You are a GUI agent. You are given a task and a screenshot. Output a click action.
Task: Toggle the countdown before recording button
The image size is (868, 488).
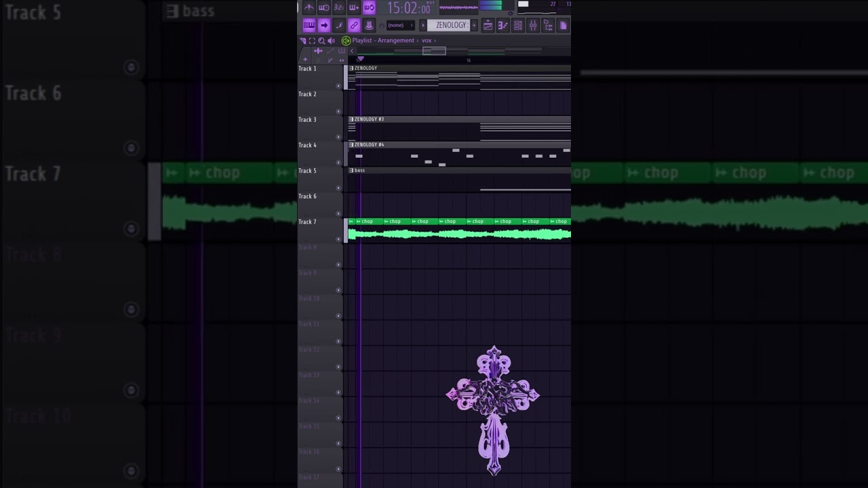[x=338, y=7]
